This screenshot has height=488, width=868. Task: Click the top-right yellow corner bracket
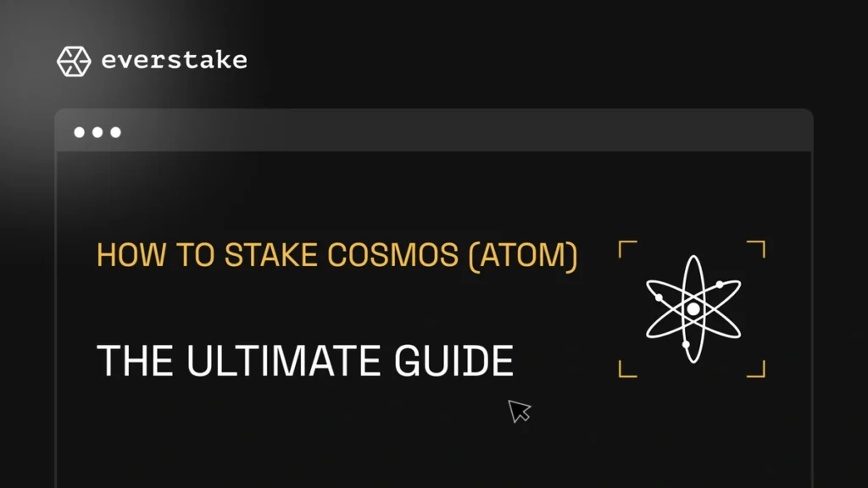758,247
